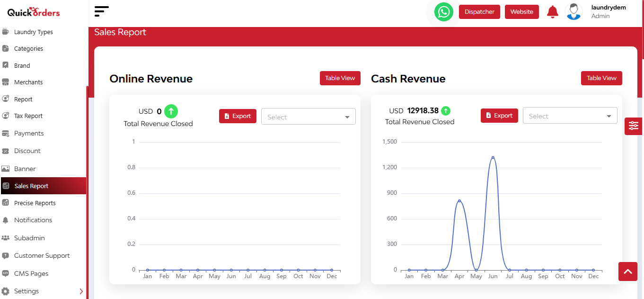This screenshot has width=644, height=299.
Task: Click the June peak point on Cash Revenue chart
Action: 493,157
